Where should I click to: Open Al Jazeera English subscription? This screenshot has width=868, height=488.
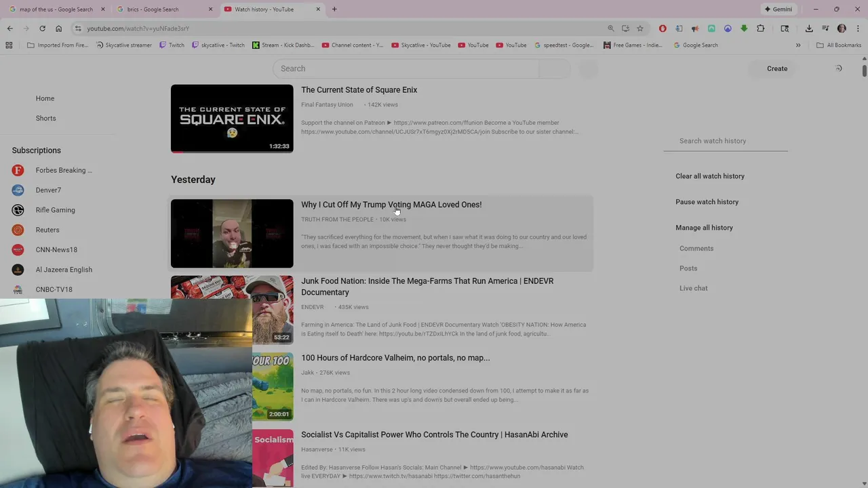pyautogui.click(x=64, y=270)
